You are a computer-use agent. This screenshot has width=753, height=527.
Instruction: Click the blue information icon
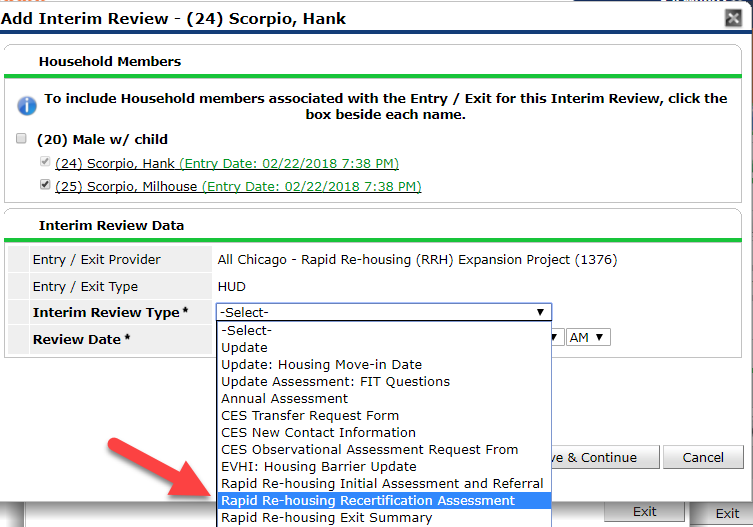click(27, 106)
